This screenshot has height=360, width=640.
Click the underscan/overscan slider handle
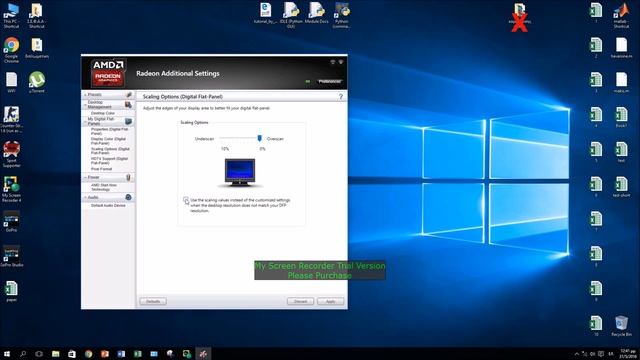[x=260, y=138]
